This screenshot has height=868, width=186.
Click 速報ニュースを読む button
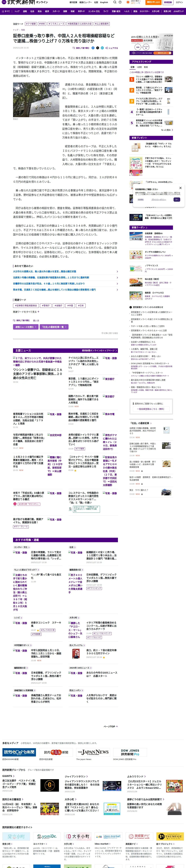coord(26,327)
